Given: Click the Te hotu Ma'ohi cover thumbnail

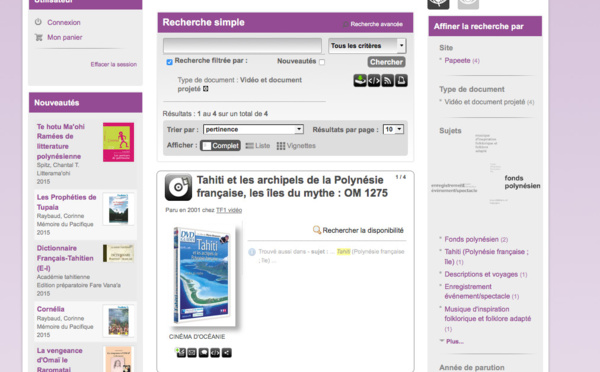Looking at the screenshot, I should click(x=118, y=142).
